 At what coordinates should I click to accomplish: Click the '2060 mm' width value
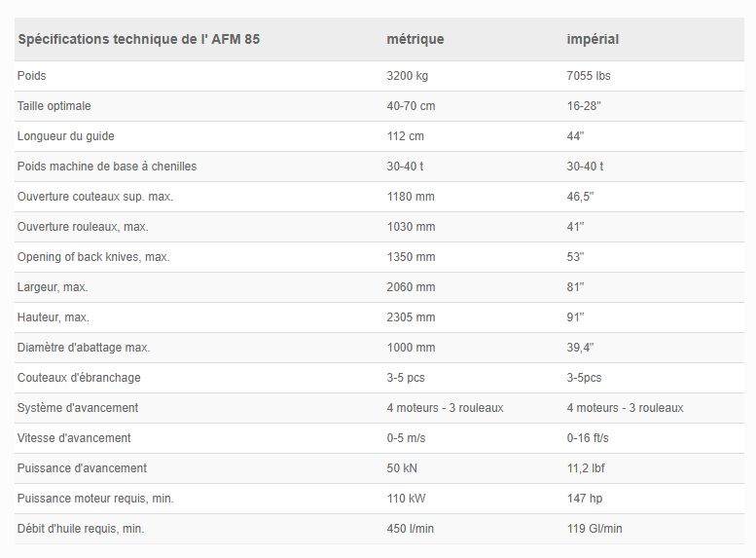[411, 287]
